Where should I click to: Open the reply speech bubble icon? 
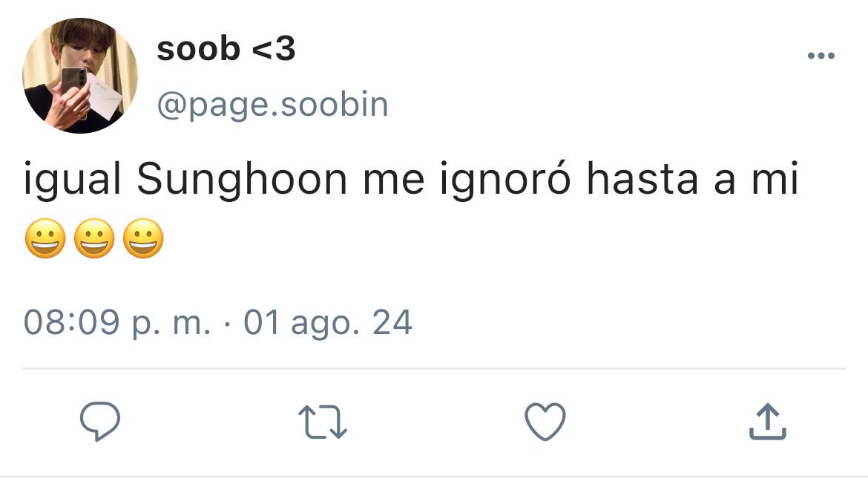(100, 422)
